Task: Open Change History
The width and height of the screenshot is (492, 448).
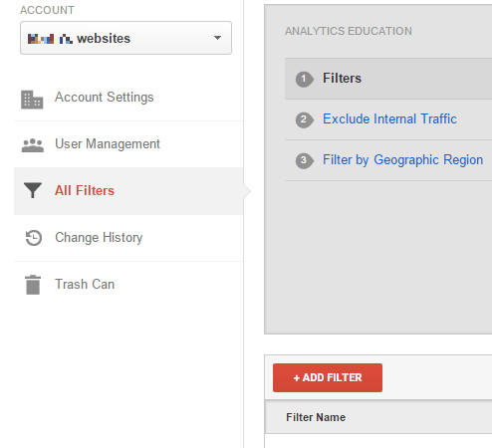Action: 99,238
